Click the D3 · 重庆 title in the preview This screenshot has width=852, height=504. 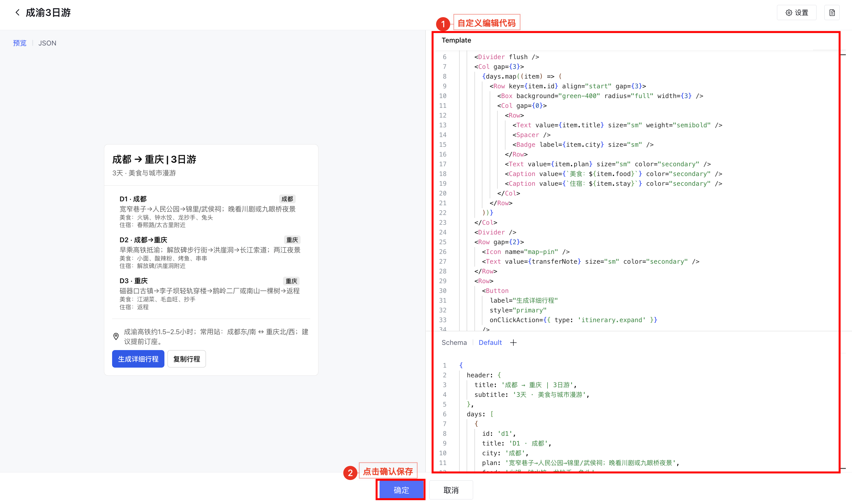pos(134,281)
